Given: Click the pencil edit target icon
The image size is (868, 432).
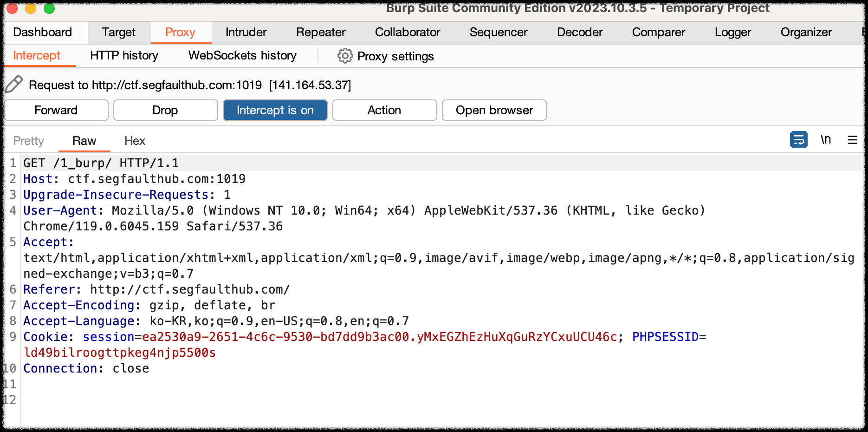Looking at the screenshot, I should point(14,85).
